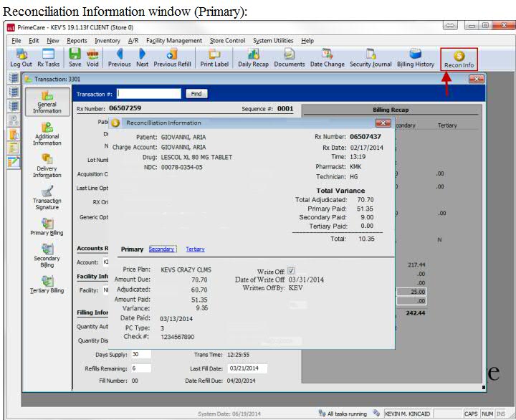This screenshot has width=516, height=420.
Task: Open Delivery Information panel
Action: tap(47, 166)
